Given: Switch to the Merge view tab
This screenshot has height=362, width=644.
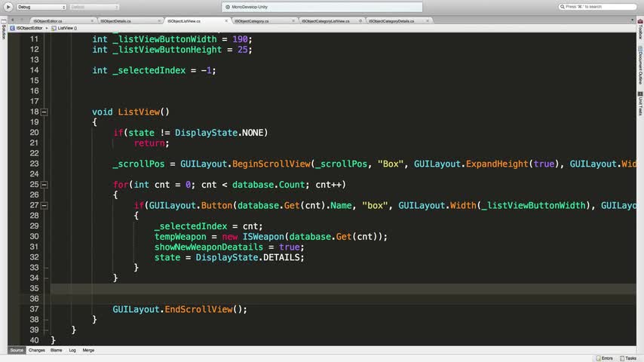Looking at the screenshot, I should point(88,350).
